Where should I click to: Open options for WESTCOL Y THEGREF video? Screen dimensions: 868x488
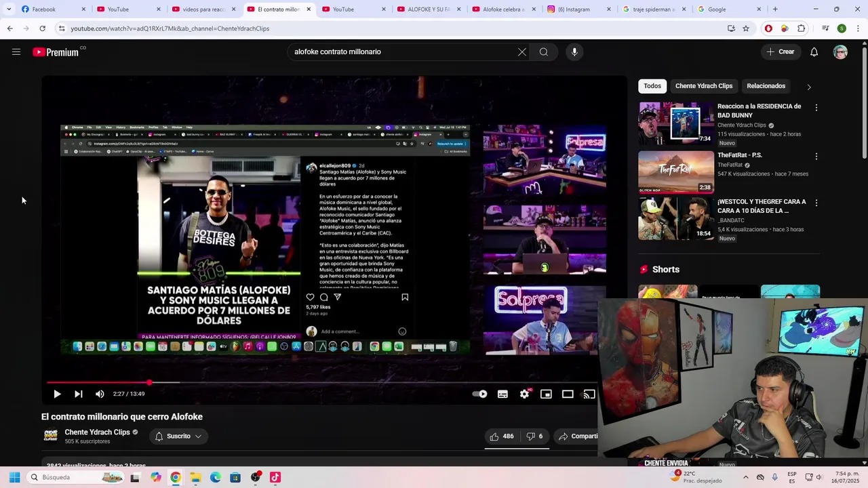816,203
